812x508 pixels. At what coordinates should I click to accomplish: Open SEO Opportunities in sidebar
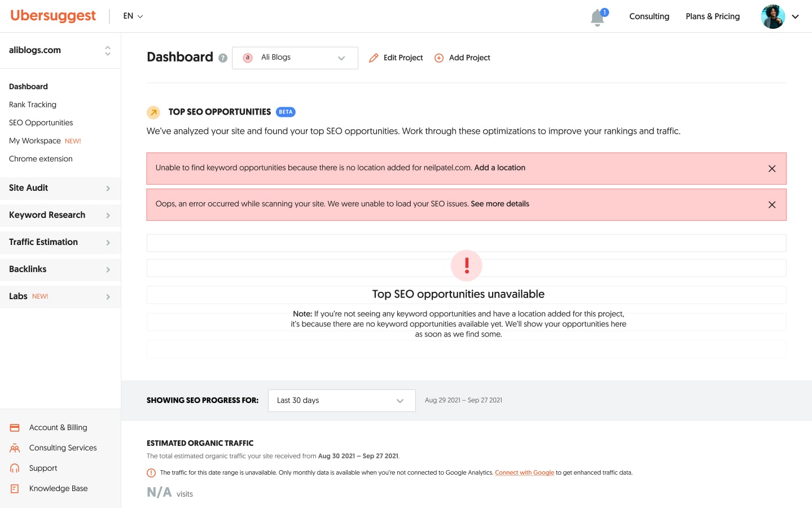coord(41,122)
